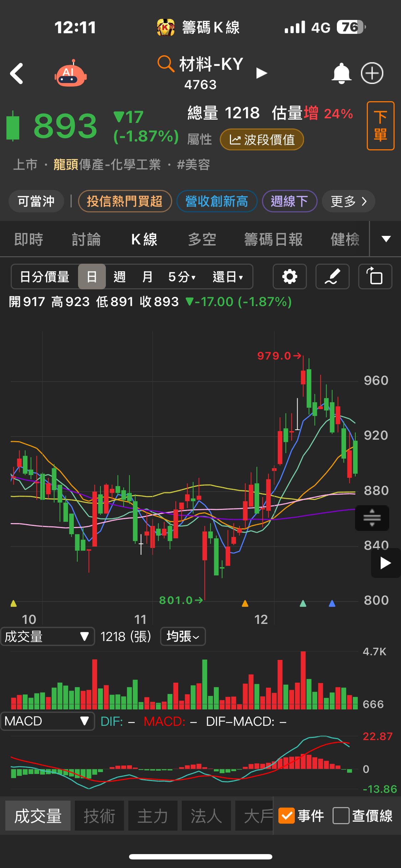Expand 更多 tags
This screenshot has width=401, height=868.
(349, 201)
